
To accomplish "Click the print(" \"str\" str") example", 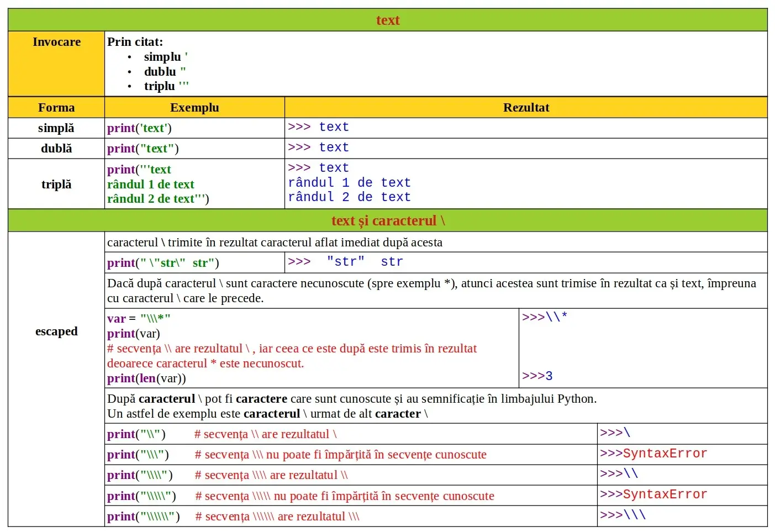I will pos(163,263).
